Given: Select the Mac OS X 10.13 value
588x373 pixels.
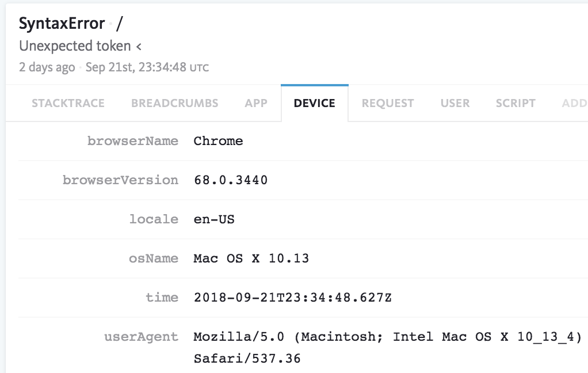Looking at the screenshot, I should tap(251, 258).
